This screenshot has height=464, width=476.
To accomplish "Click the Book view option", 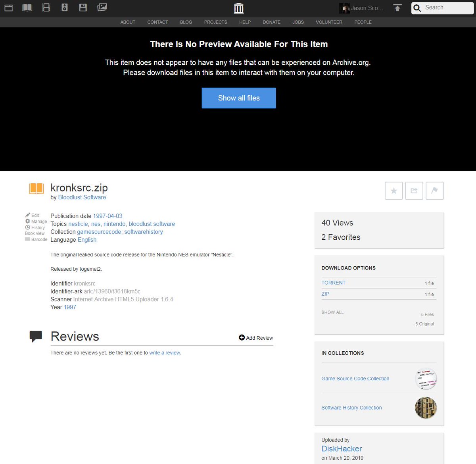I will 35,233.
